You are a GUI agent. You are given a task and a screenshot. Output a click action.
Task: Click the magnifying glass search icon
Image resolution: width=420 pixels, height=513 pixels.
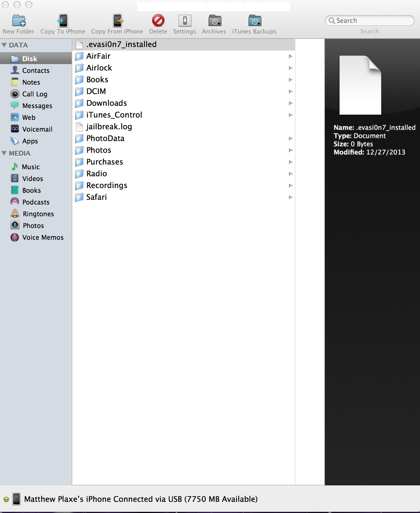[332, 21]
